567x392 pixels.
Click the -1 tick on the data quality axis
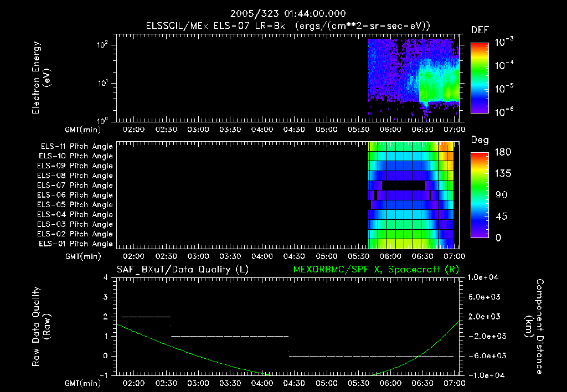(x=104, y=375)
